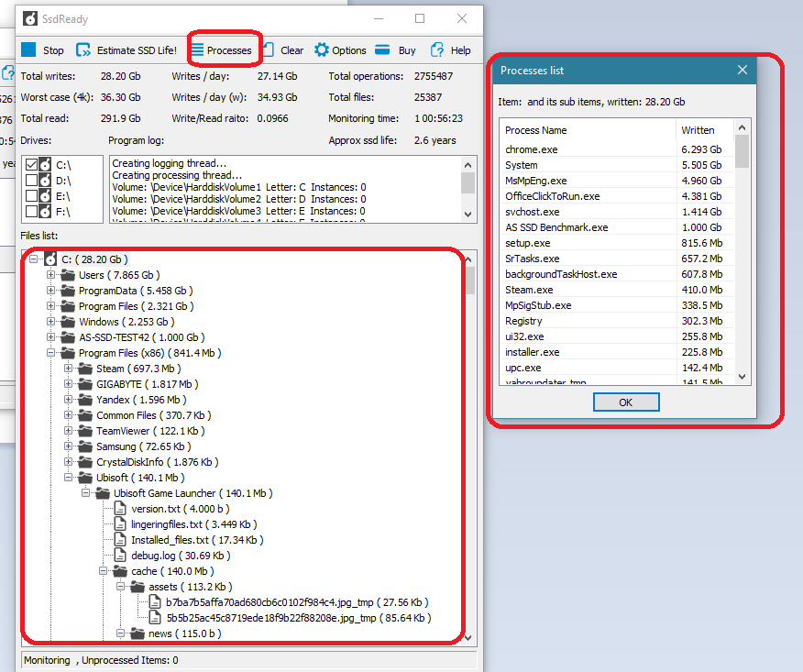Collapse the C: root tree node
The image size is (803, 672).
pos(34,259)
